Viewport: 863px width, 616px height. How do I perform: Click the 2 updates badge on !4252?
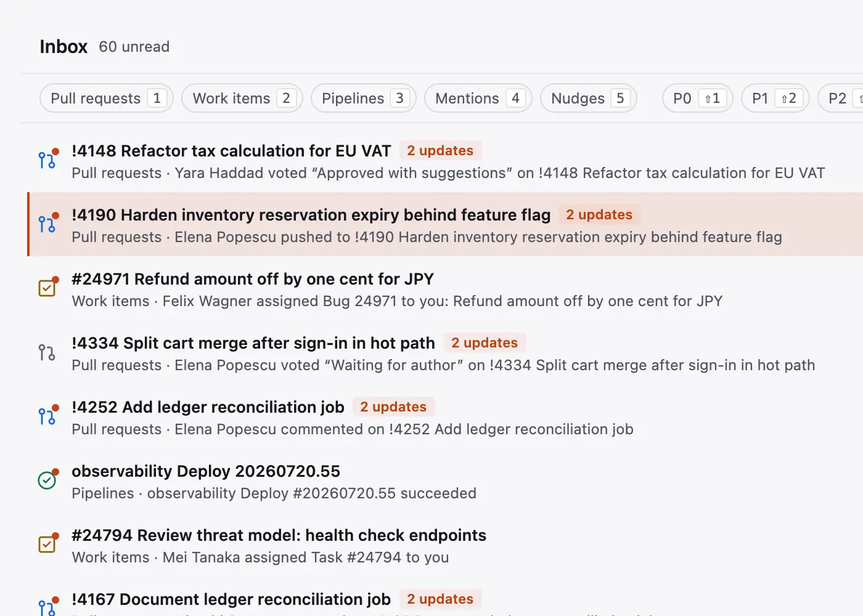pyautogui.click(x=393, y=407)
